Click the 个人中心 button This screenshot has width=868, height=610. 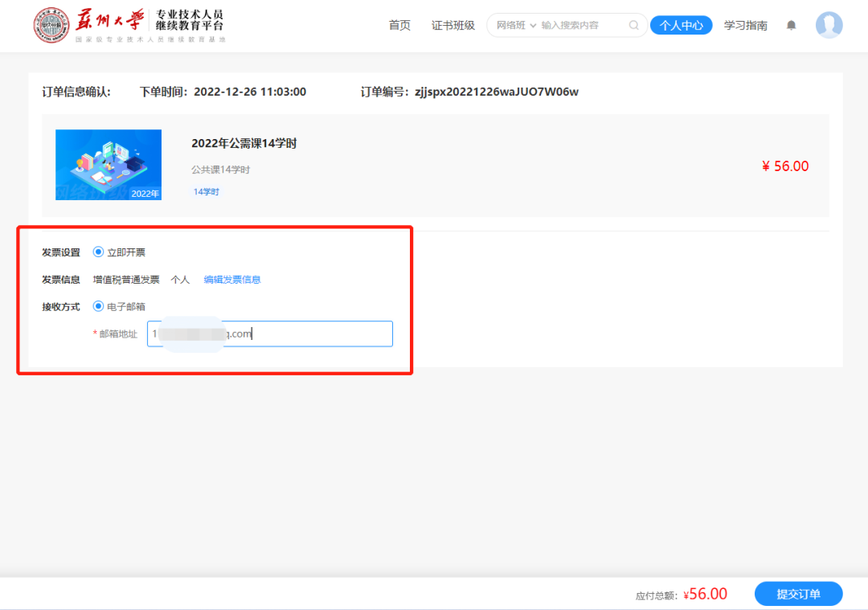coord(681,25)
